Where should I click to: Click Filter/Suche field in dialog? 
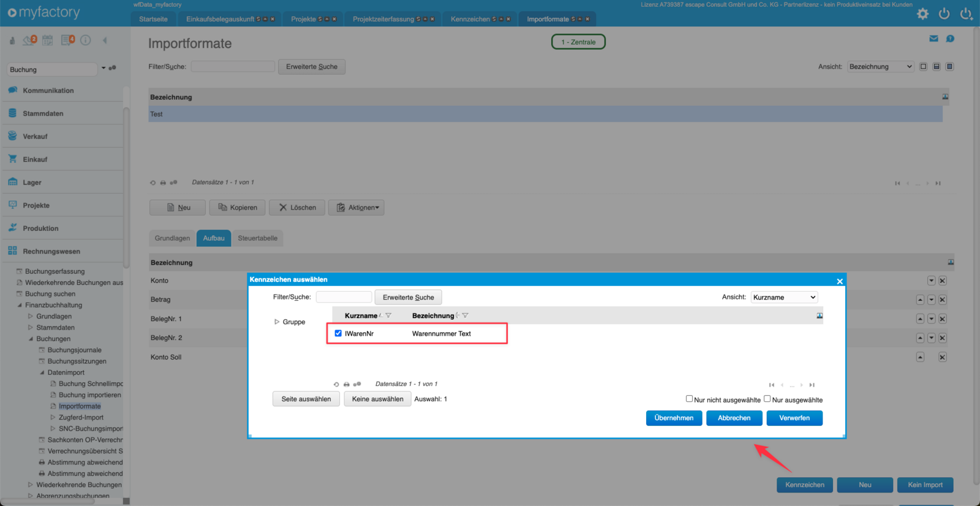(344, 296)
